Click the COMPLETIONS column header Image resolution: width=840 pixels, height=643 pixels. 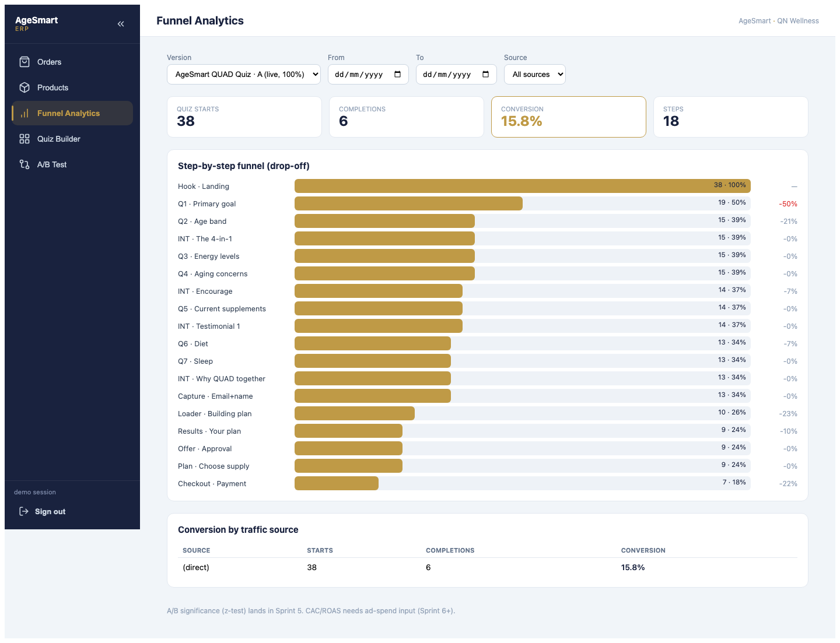(x=450, y=550)
